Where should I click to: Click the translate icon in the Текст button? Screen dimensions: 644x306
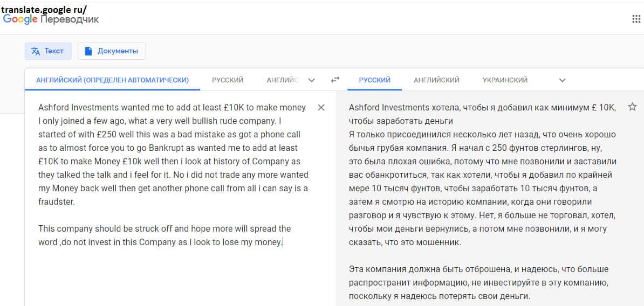(x=36, y=51)
